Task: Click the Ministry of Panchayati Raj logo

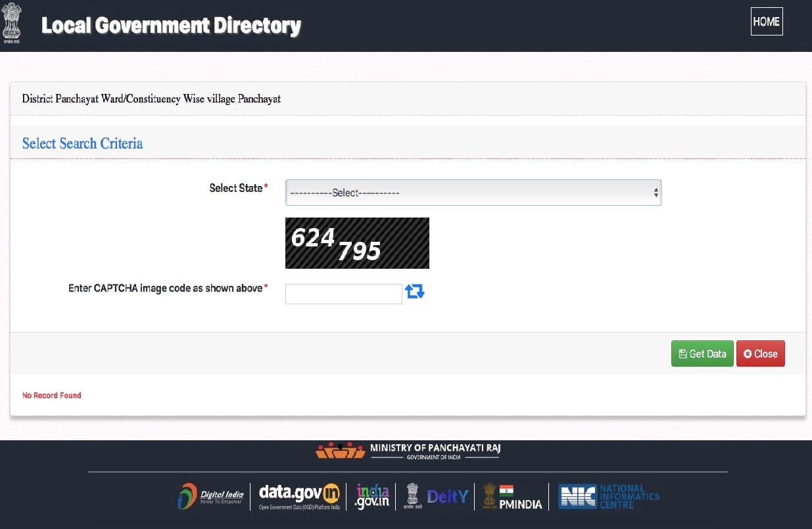Action: click(x=408, y=451)
